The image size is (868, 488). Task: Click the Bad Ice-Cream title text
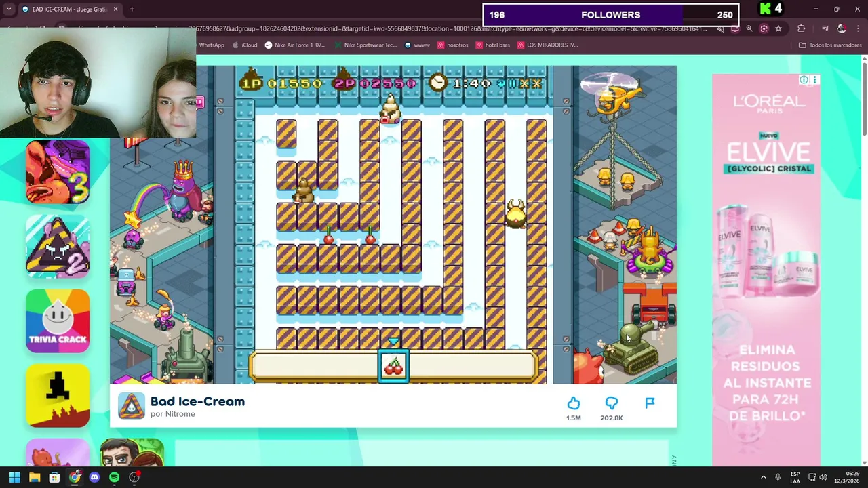tap(197, 401)
